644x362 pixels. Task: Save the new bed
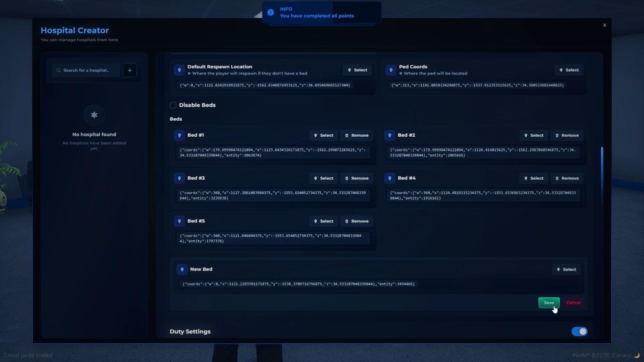click(549, 303)
